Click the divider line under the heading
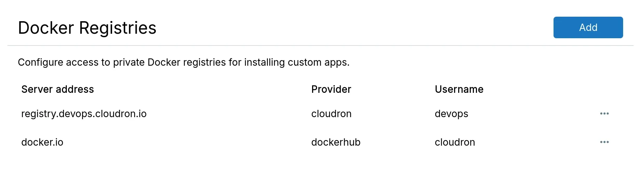 [320, 46]
